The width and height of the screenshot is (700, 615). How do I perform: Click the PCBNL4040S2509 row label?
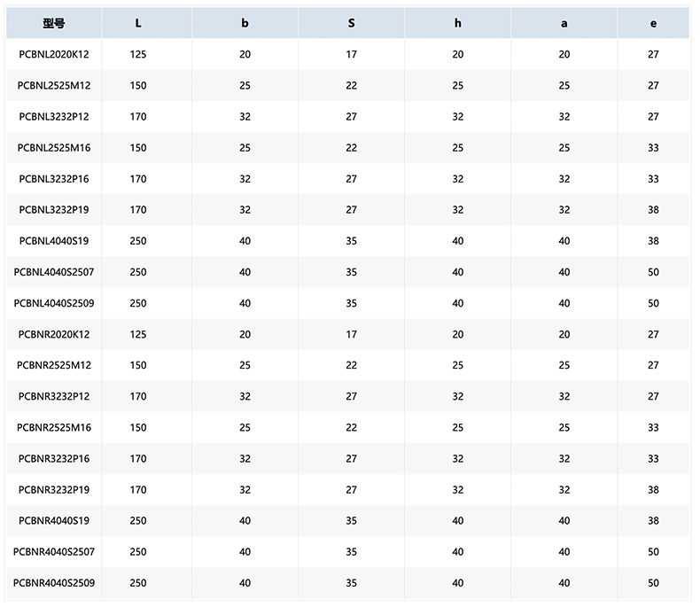[x=54, y=303]
